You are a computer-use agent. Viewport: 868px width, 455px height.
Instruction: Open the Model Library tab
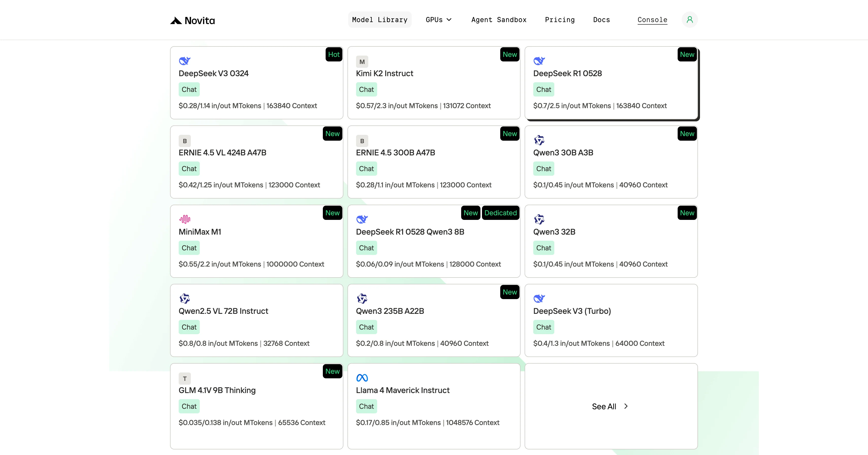tap(380, 20)
